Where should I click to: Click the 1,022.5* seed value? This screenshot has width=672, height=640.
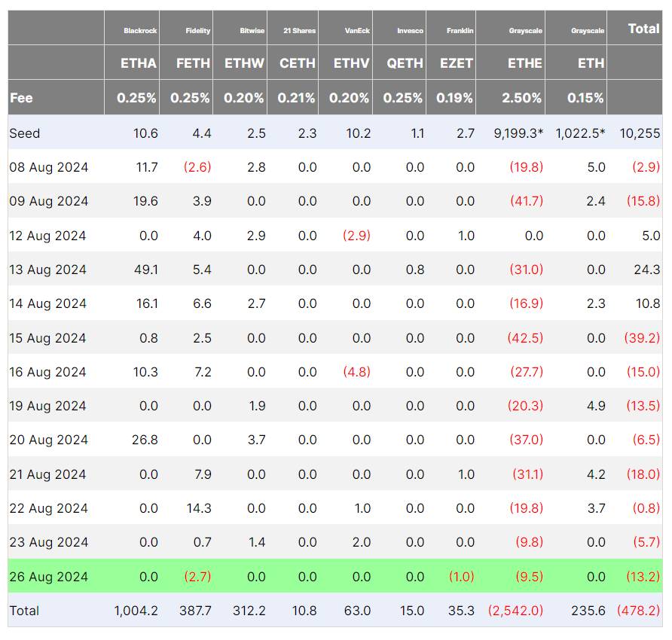pos(580,133)
